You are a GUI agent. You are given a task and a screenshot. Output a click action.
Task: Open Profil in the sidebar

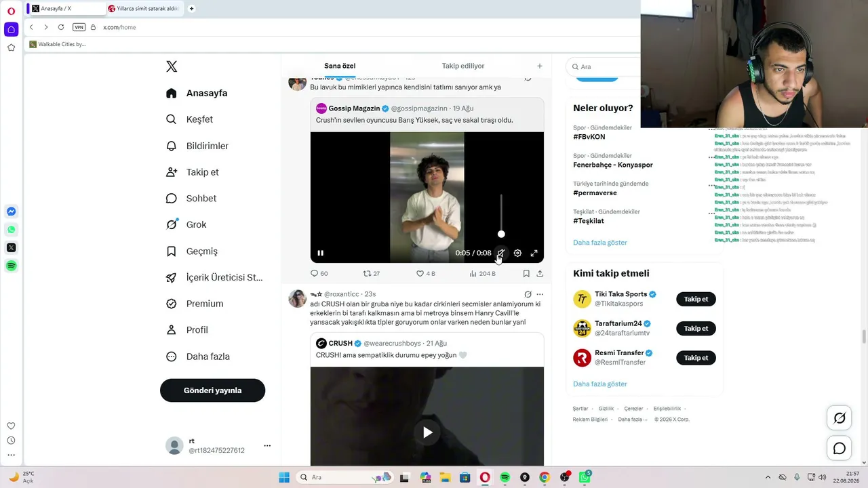(x=187, y=330)
